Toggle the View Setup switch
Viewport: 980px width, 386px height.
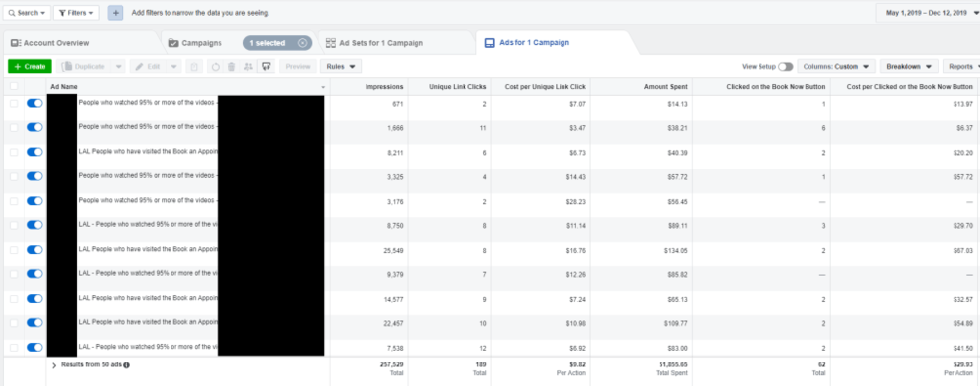[x=786, y=67]
